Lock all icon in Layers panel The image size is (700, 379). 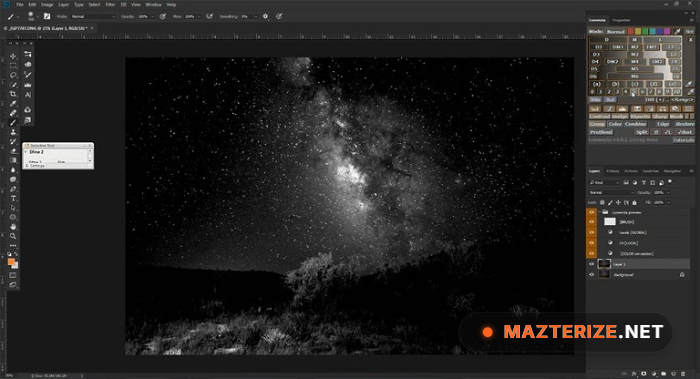click(x=634, y=203)
